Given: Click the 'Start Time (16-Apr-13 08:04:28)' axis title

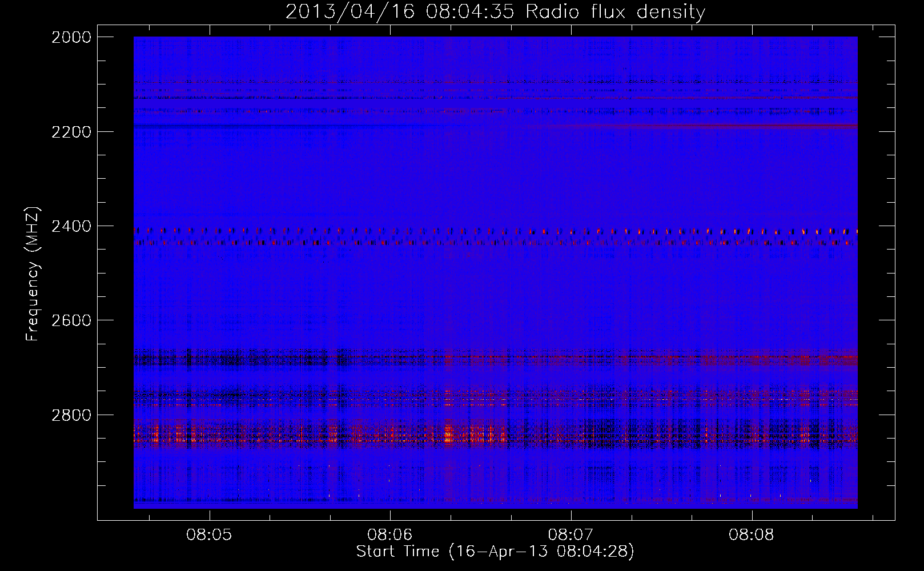Looking at the screenshot, I should point(495,552).
